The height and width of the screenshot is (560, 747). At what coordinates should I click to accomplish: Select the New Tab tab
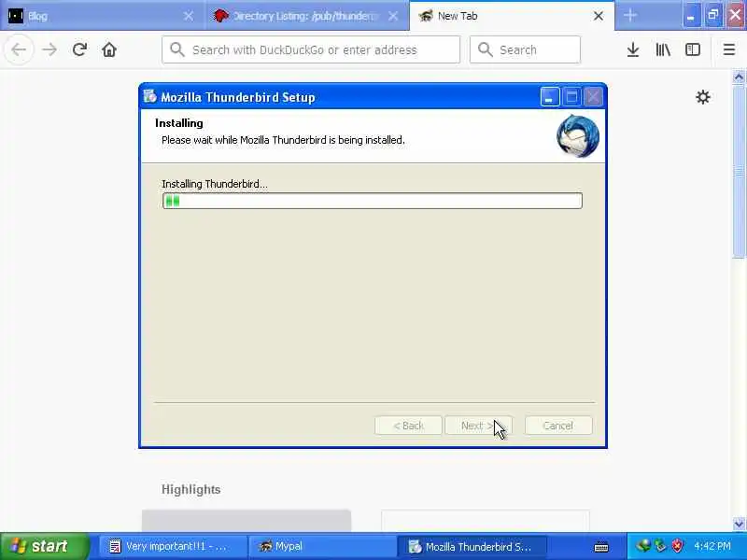pyautogui.click(x=512, y=16)
